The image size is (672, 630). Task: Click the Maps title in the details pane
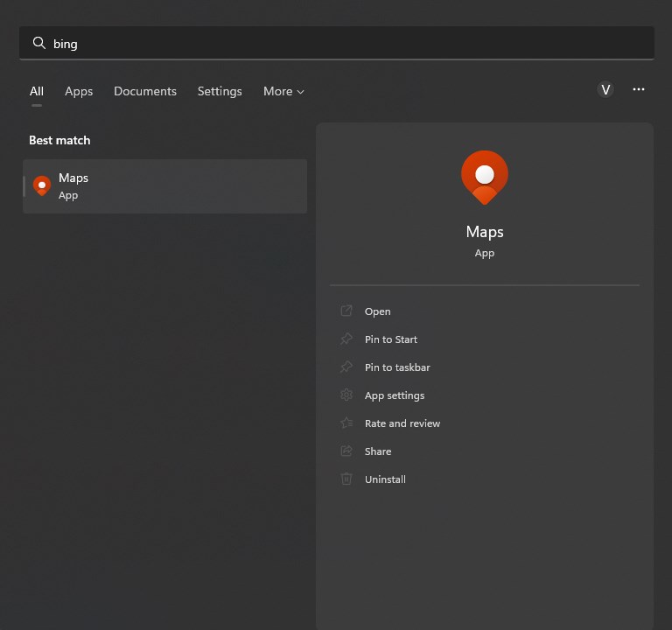pos(484,232)
